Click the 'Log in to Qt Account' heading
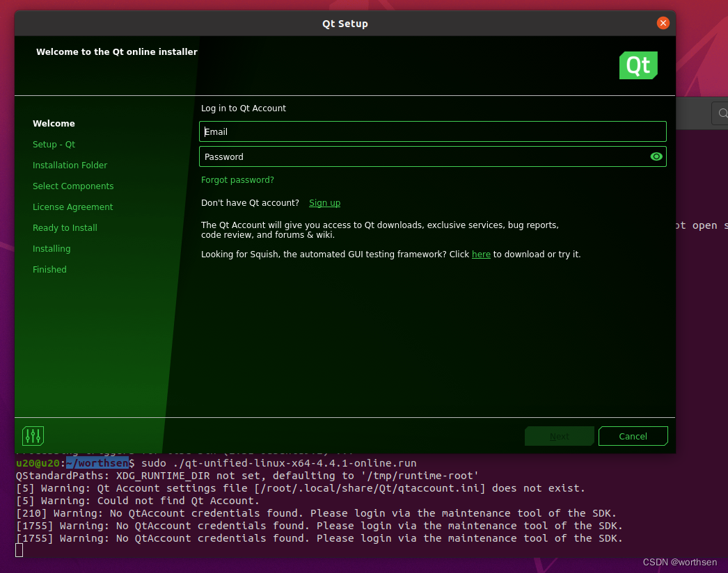Image resolution: width=728 pixels, height=573 pixels. (x=244, y=108)
